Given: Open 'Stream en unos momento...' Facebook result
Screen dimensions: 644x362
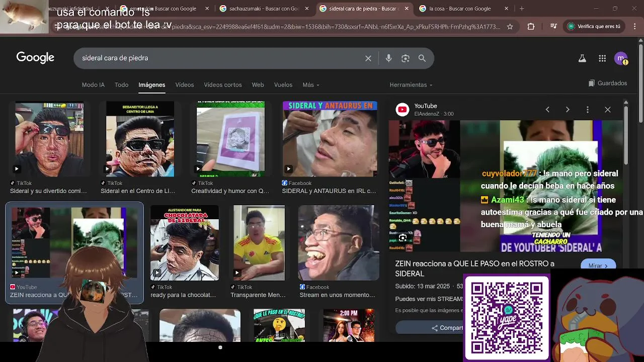Looking at the screenshot, I should (337, 295).
